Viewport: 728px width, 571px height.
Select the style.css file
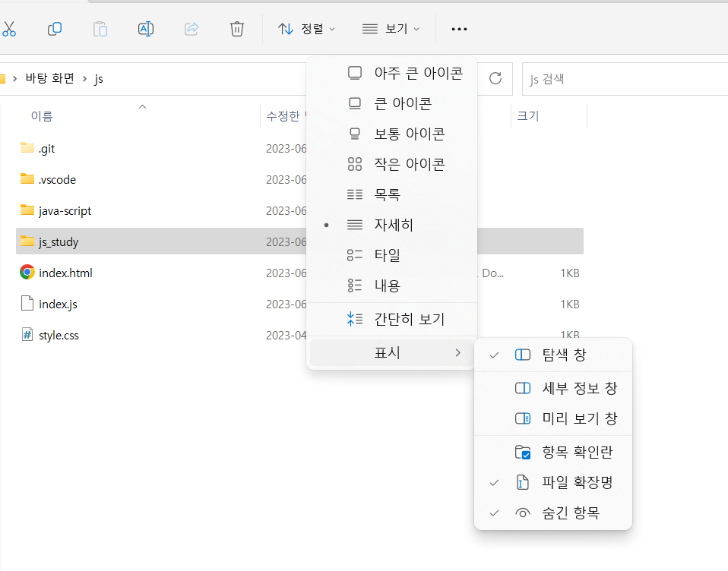click(59, 335)
